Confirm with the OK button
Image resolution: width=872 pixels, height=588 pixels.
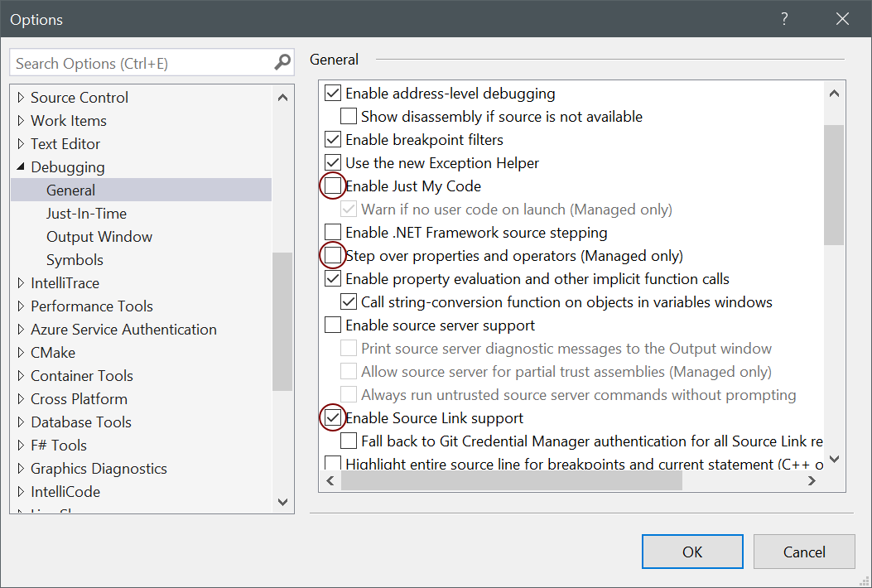692,552
